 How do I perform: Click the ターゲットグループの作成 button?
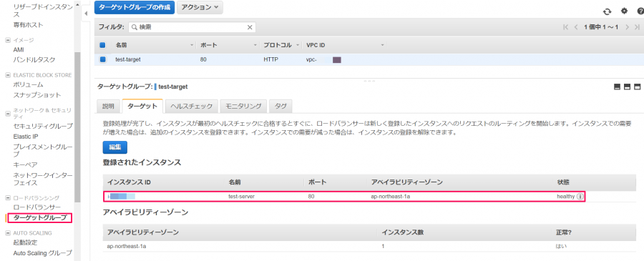[135, 8]
